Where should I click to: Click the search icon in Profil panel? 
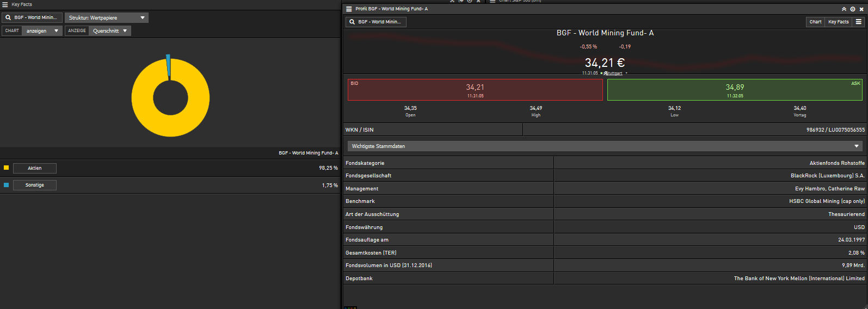pyautogui.click(x=352, y=22)
